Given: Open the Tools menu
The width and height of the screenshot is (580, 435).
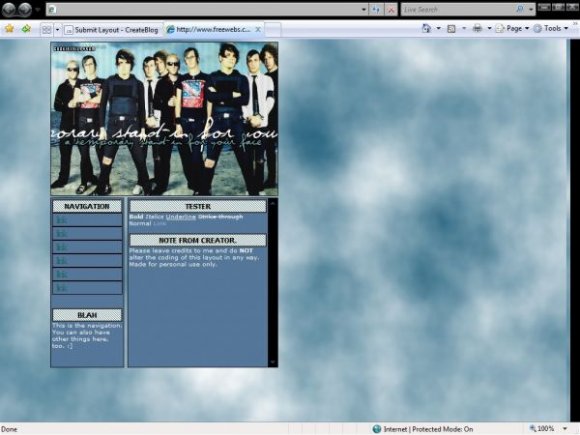Looking at the screenshot, I should 551,28.
